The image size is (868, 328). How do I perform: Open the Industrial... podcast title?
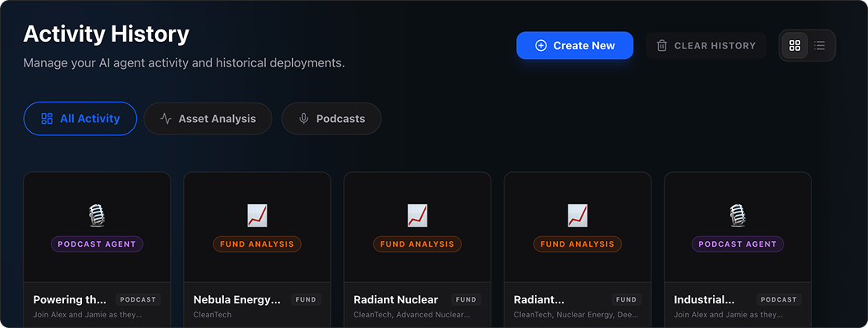(x=704, y=300)
